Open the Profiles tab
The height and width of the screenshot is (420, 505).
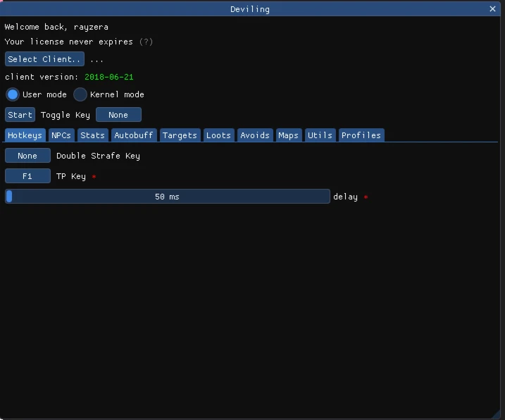point(361,135)
